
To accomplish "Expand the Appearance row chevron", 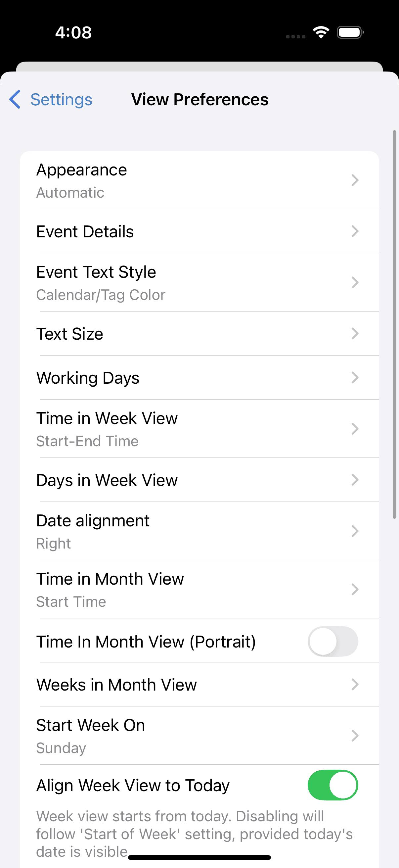I will click(x=356, y=180).
